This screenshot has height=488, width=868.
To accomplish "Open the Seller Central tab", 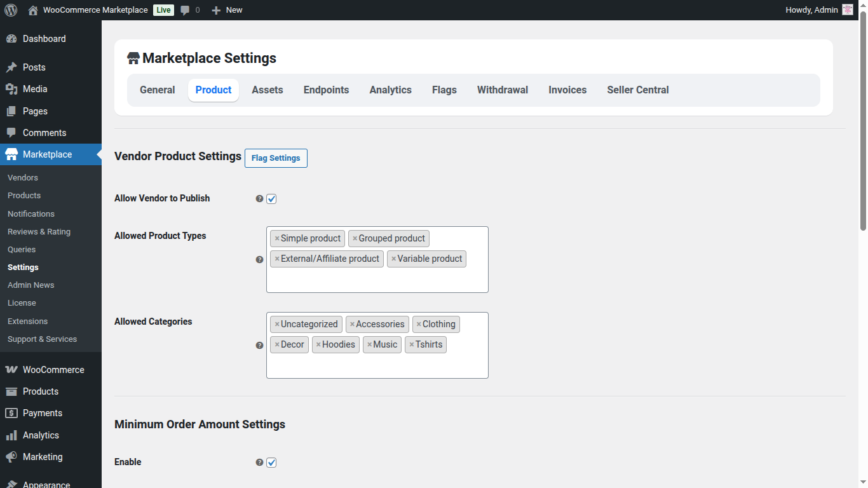I will click(638, 90).
